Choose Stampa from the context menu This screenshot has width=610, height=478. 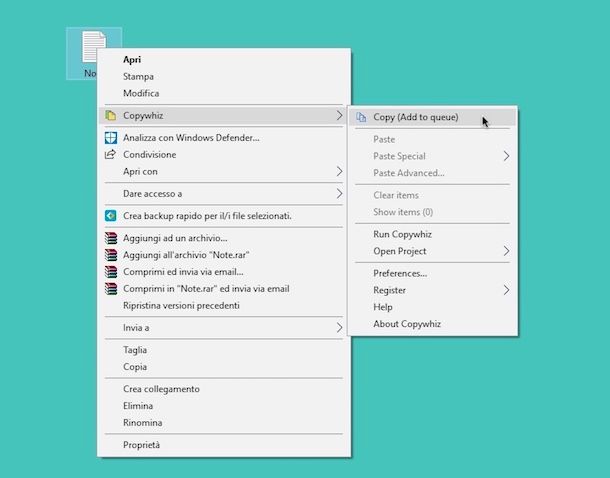[224, 77]
